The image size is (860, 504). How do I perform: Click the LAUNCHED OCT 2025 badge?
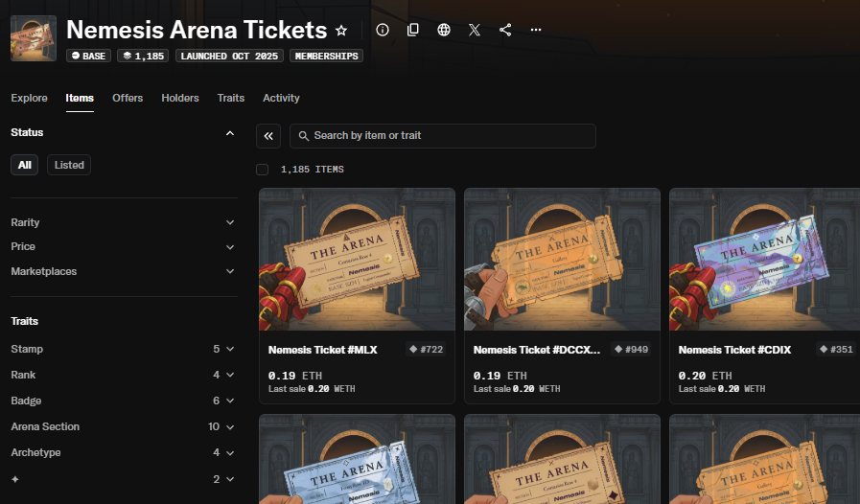pos(229,56)
